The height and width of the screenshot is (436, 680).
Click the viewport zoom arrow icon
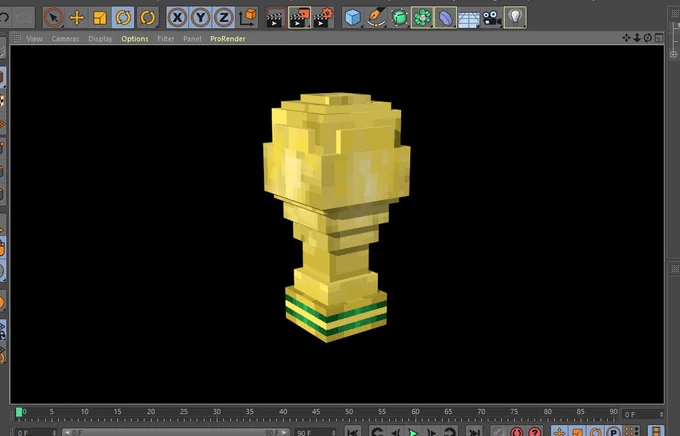point(637,38)
